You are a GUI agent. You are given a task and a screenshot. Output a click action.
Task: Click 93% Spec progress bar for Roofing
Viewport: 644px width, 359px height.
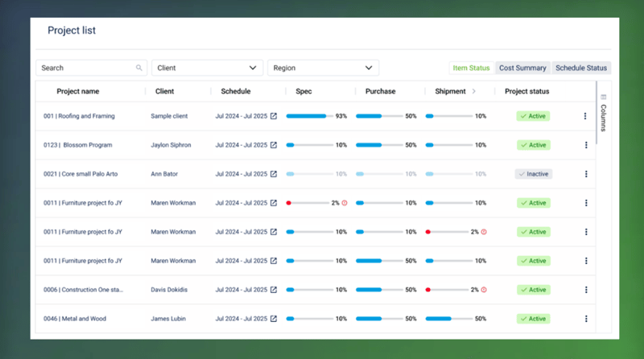[310, 116]
